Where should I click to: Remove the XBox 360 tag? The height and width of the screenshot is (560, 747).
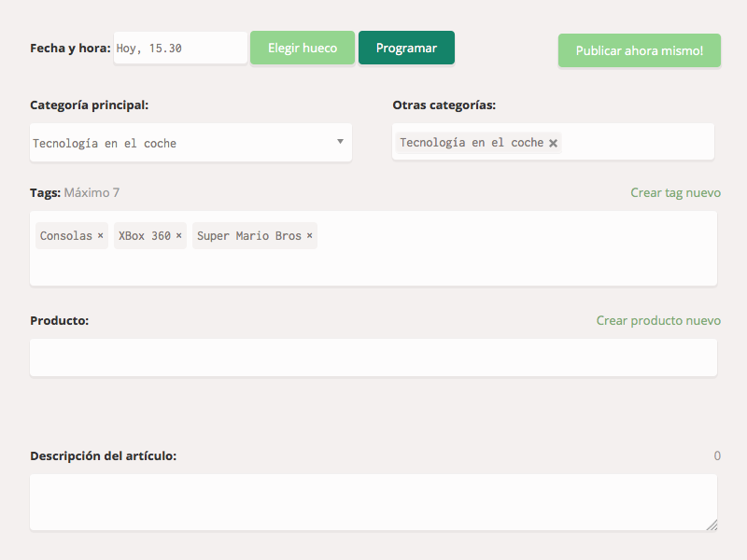click(178, 235)
